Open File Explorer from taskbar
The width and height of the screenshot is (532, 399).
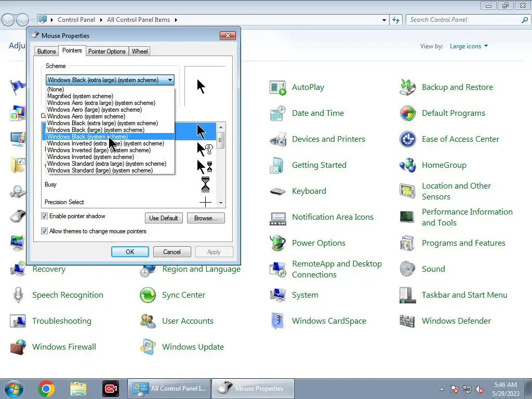click(x=78, y=389)
